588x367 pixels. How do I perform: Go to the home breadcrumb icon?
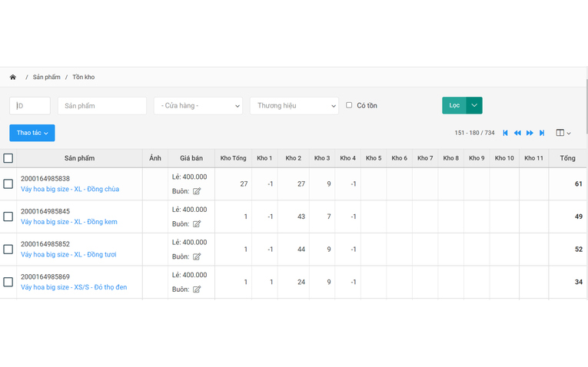tap(13, 77)
